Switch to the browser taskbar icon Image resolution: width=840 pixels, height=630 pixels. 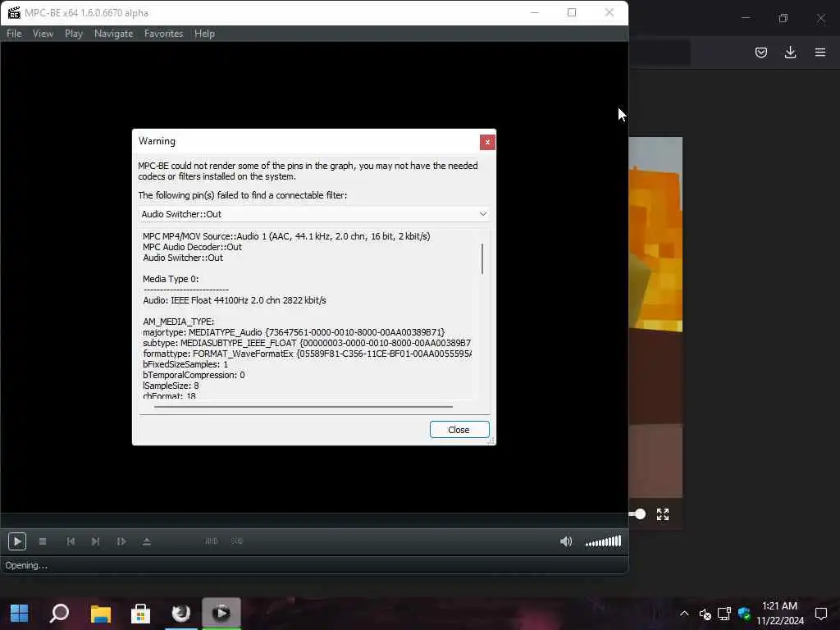click(181, 614)
